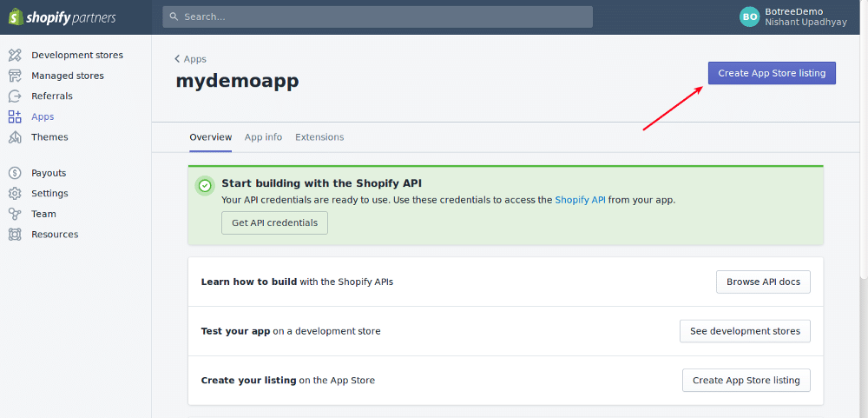
Task: Open Payouts page
Action: pyautogui.click(x=49, y=173)
